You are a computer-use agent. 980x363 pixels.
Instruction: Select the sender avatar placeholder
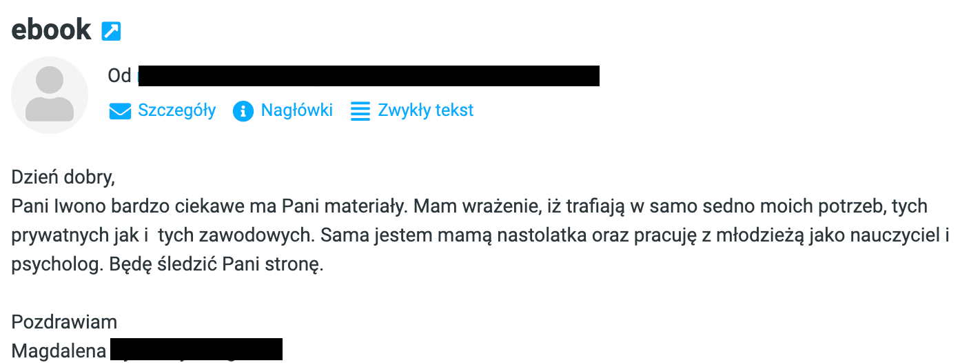50,95
